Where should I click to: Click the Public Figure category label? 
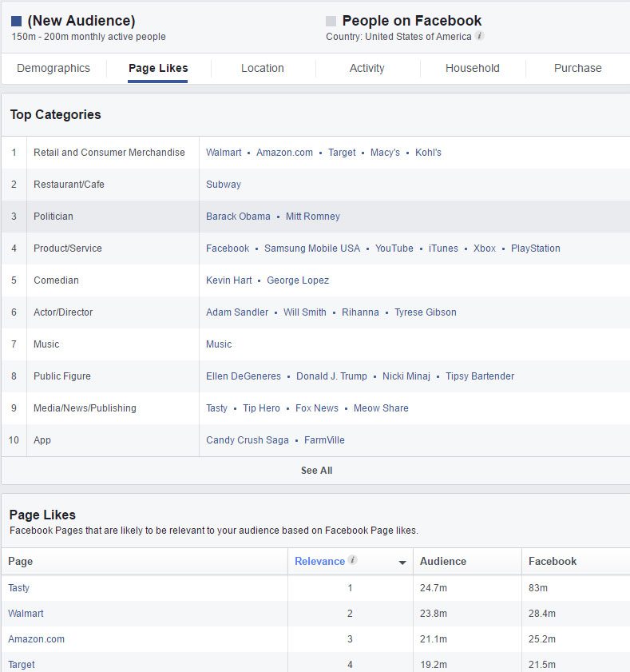[x=62, y=376]
